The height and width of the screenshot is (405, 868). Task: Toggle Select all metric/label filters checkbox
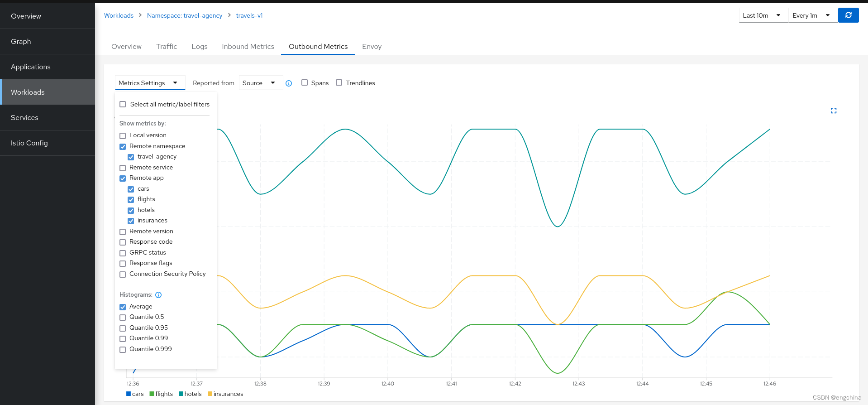123,104
